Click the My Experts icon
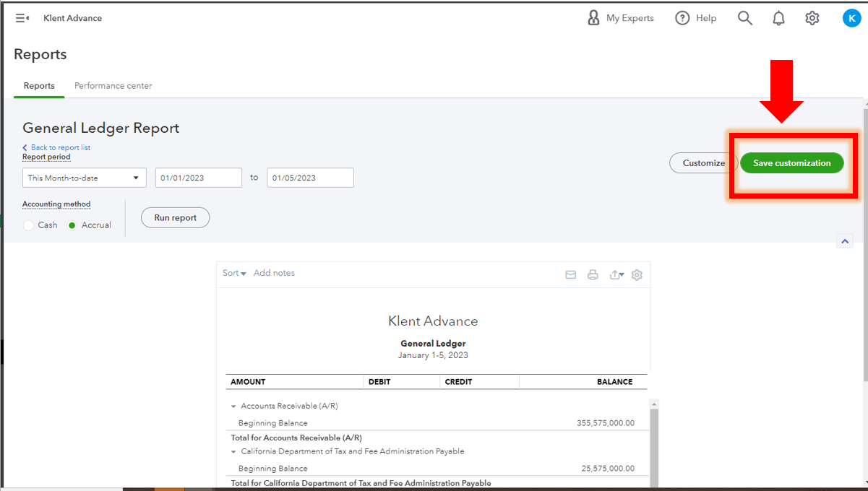 pyautogui.click(x=593, y=17)
